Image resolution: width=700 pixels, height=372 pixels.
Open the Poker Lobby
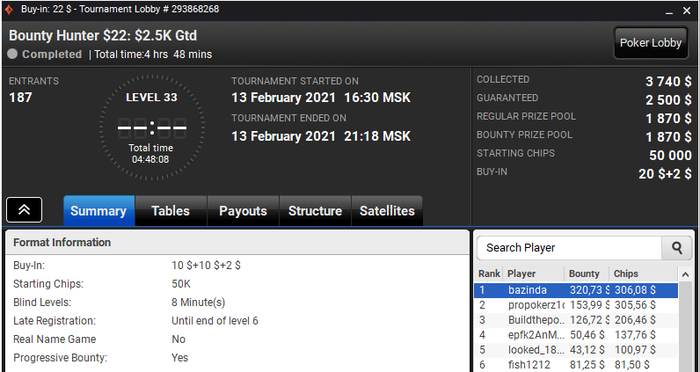[650, 43]
